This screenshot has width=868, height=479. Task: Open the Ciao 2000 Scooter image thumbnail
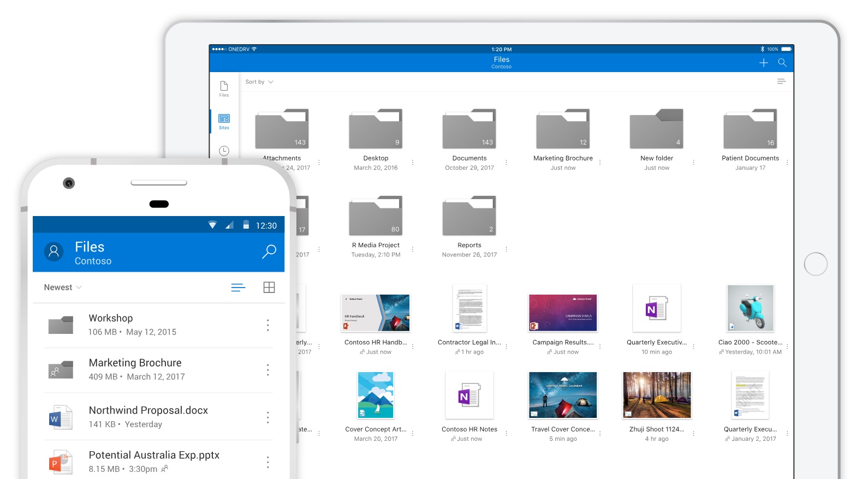coord(750,309)
